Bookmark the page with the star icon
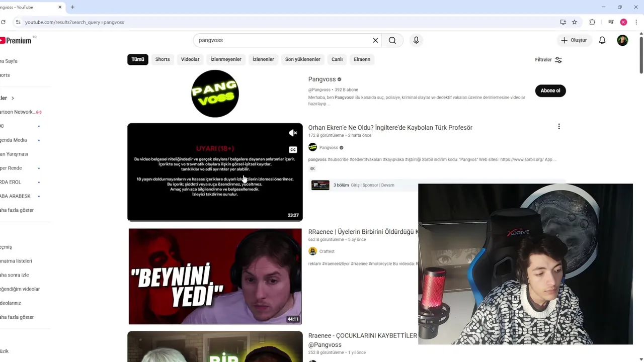 click(x=575, y=22)
